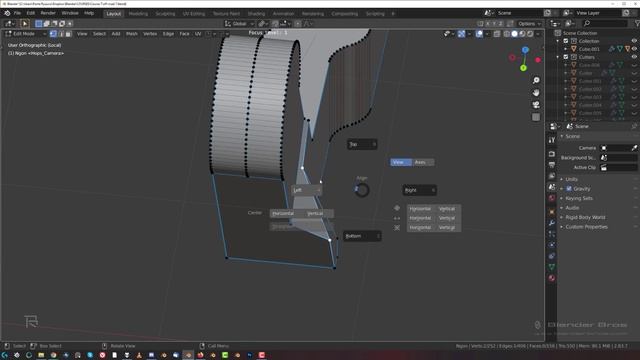Switch to the UV Editing workspace tab
This screenshot has height=360, width=640.
coord(194,13)
